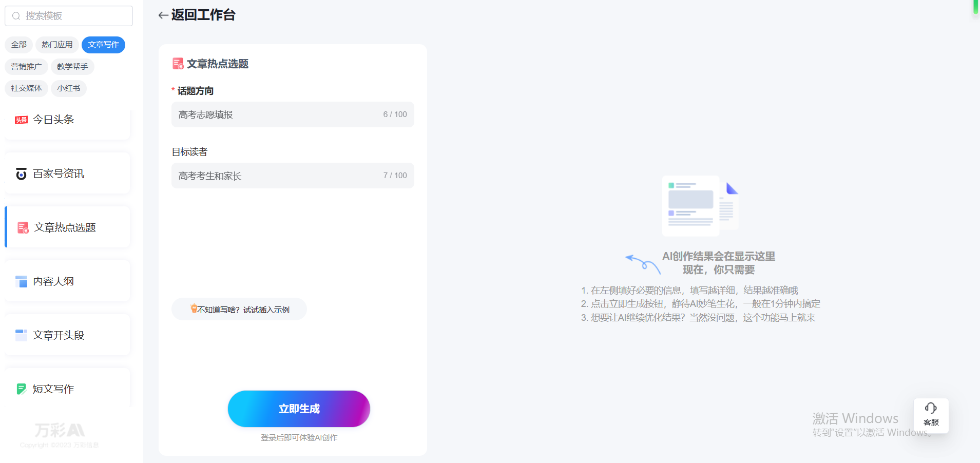The width and height of the screenshot is (980, 463).
Task: Click the 内容大纲 blue icon
Action: coord(21,281)
